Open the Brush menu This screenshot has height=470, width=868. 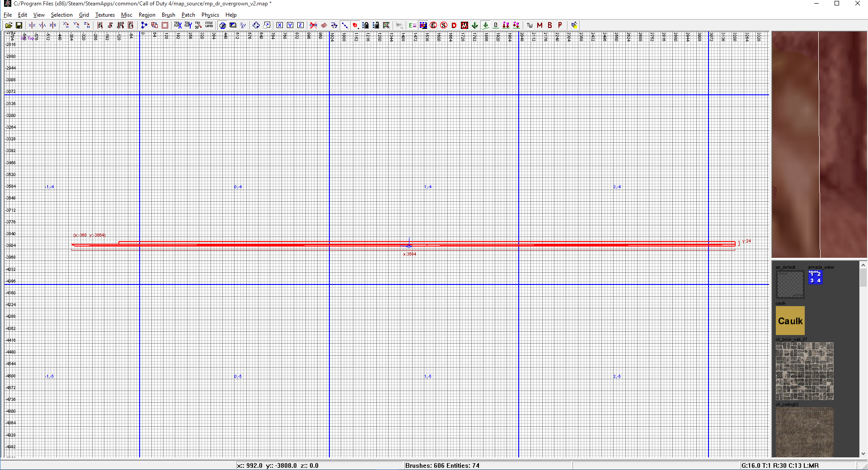click(168, 15)
